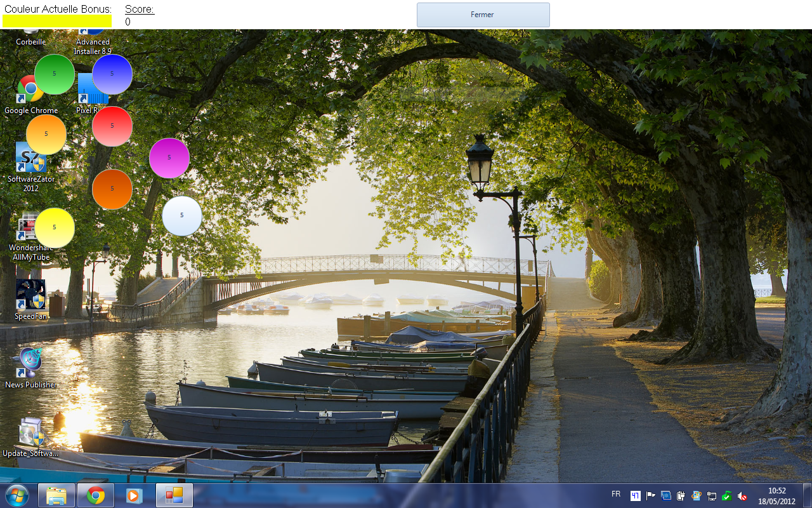Image resolution: width=812 pixels, height=508 pixels.
Task: Pop the red ball
Action: click(112, 126)
